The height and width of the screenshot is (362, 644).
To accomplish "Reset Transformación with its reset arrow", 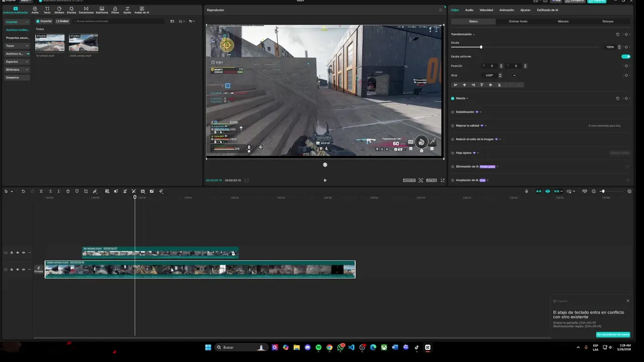I will click(618, 34).
